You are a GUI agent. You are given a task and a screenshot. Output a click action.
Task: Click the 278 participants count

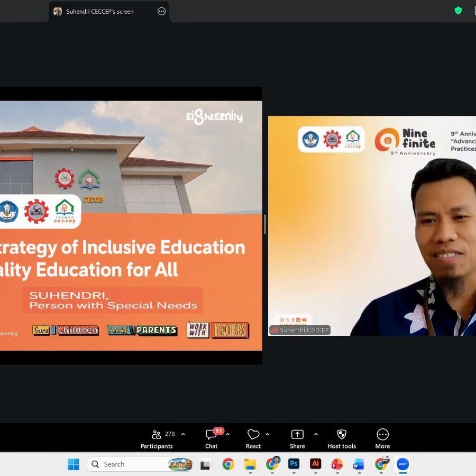[x=170, y=434]
